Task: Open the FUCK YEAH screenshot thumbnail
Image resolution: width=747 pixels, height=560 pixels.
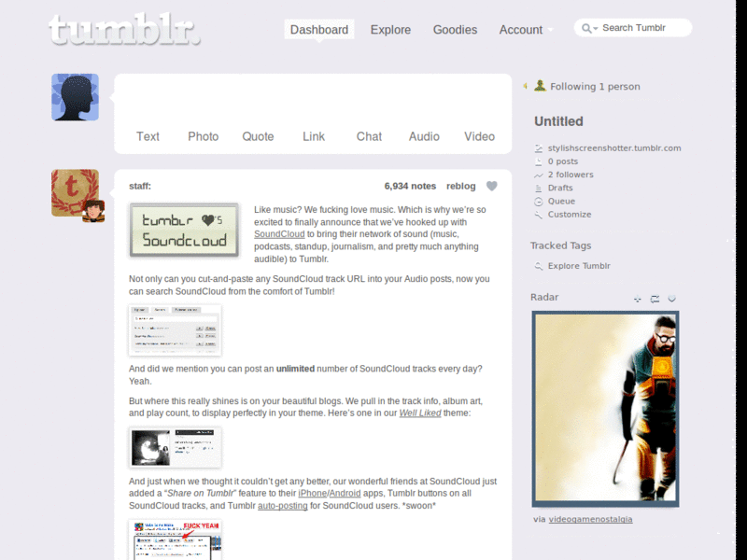Action: 175,540
